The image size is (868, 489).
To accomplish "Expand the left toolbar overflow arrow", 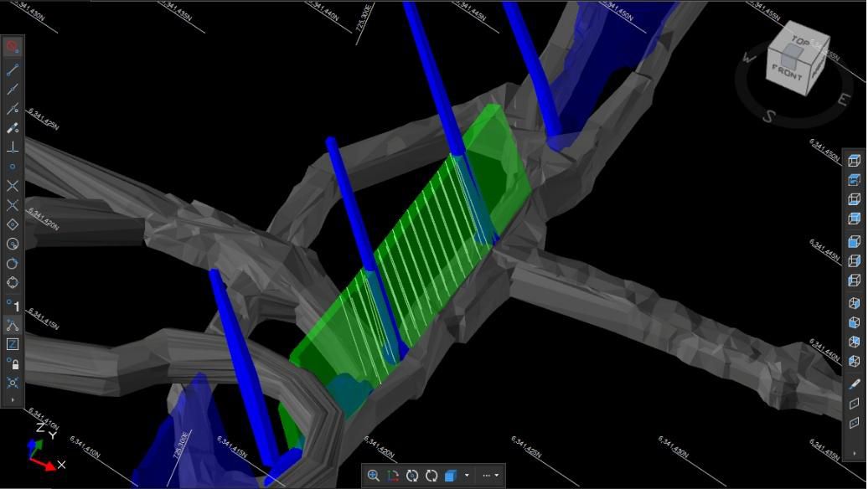I will point(13,400).
